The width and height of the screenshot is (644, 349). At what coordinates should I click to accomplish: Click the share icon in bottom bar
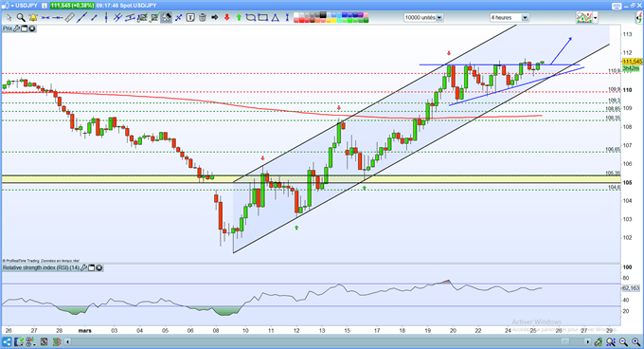7,341
